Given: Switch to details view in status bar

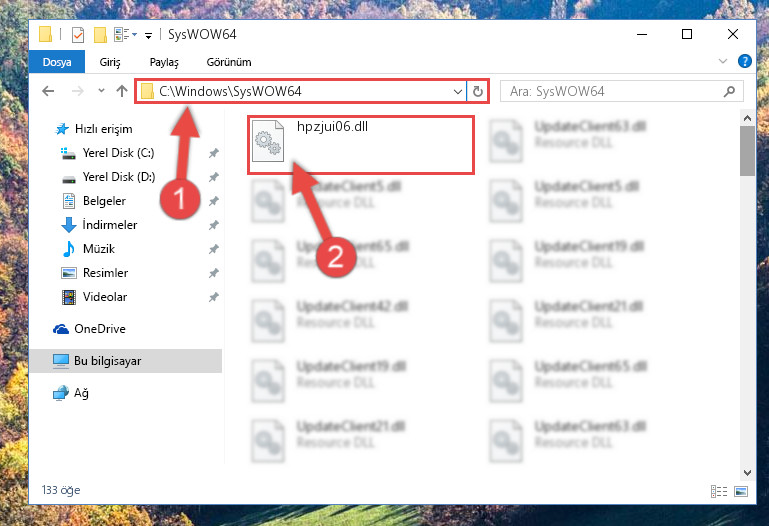Looking at the screenshot, I should click(719, 491).
